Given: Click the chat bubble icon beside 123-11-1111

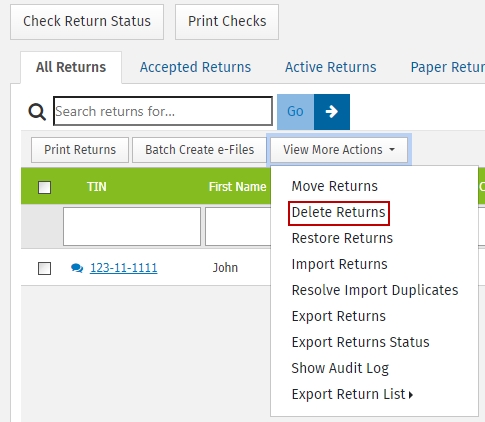Looking at the screenshot, I should (77, 268).
